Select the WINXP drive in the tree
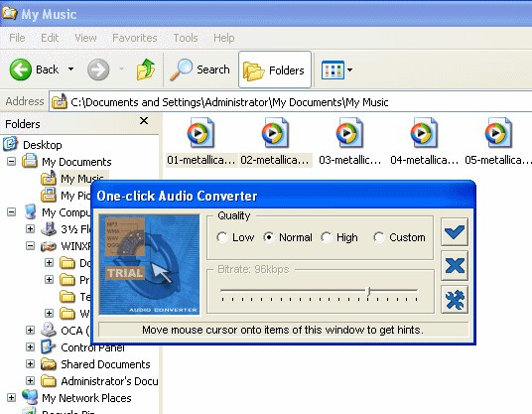Image resolution: width=532 pixels, height=414 pixels. click(66, 246)
